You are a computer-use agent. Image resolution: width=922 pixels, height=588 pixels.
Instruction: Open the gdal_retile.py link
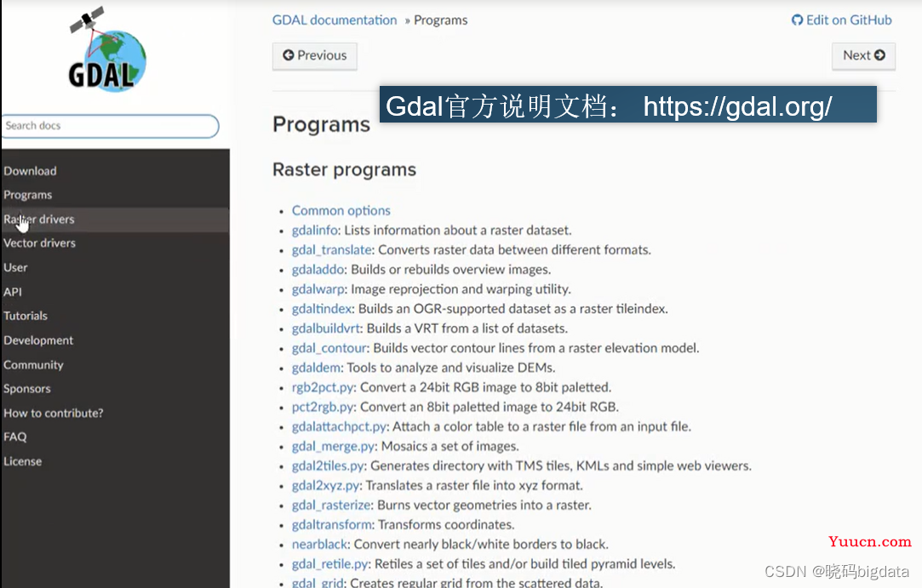click(329, 564)
